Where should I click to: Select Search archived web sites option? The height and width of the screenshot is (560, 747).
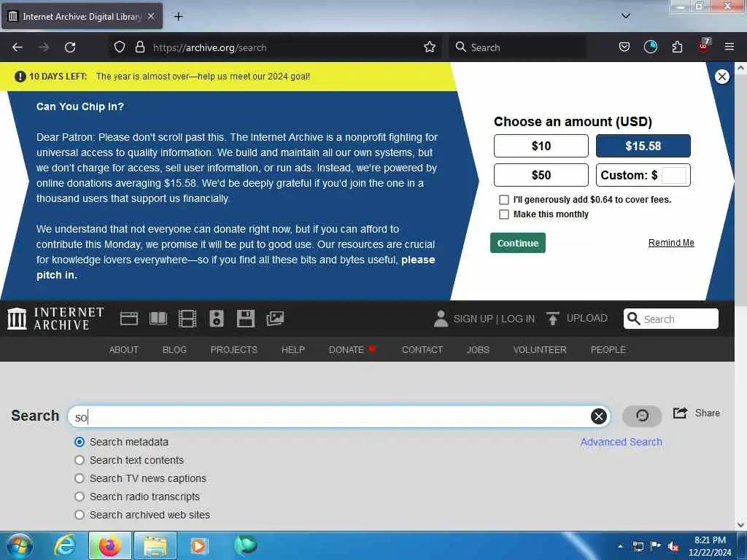(x=80, y=515)
